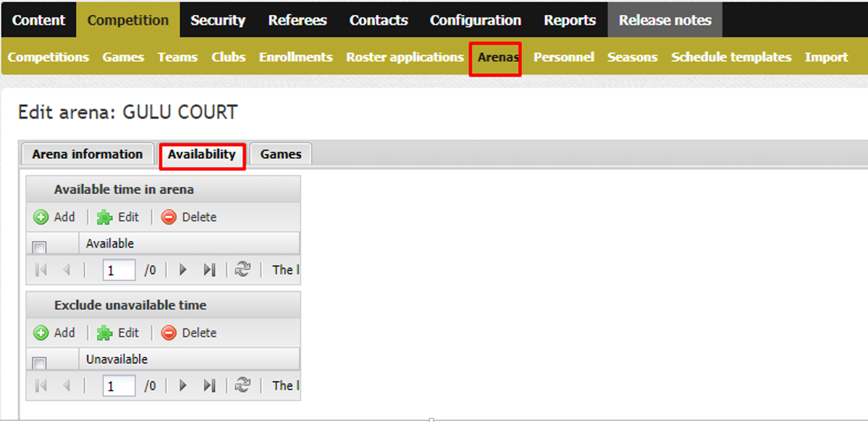This screenshot has width=868, height=422.
Task: Open the Referees main menu
Action: (298, 20)
